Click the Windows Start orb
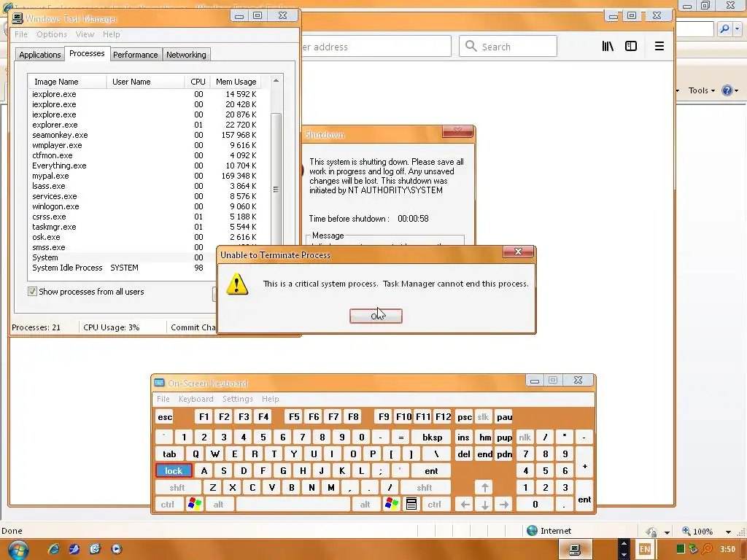 (18, 550)
